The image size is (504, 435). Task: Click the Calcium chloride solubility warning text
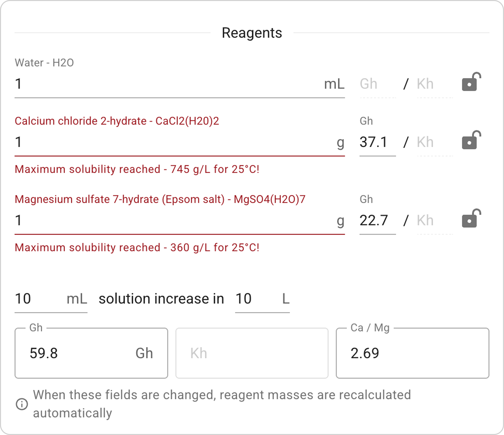(137, 169)
